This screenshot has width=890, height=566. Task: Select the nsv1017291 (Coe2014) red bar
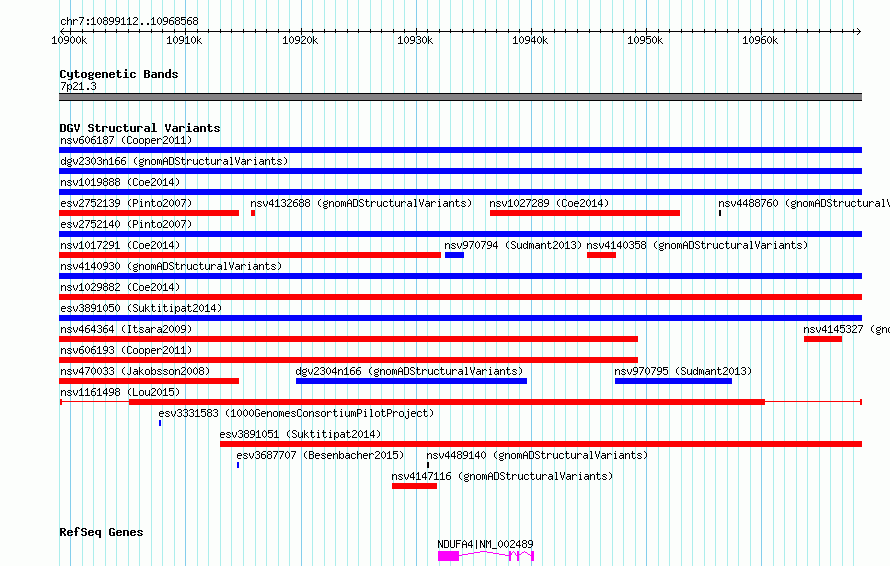pyautogui.click(x=250, y=255)
